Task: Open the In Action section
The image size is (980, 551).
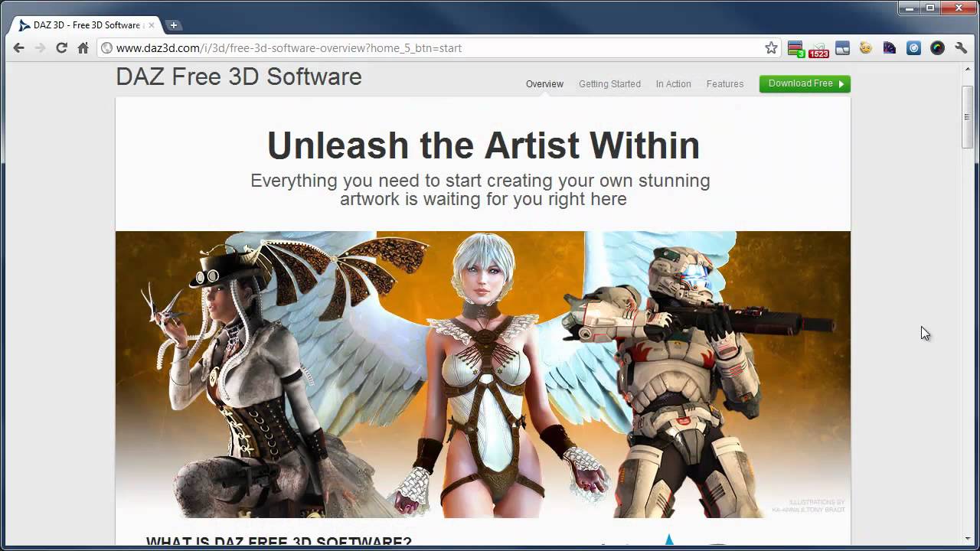Action: (673, 83)
